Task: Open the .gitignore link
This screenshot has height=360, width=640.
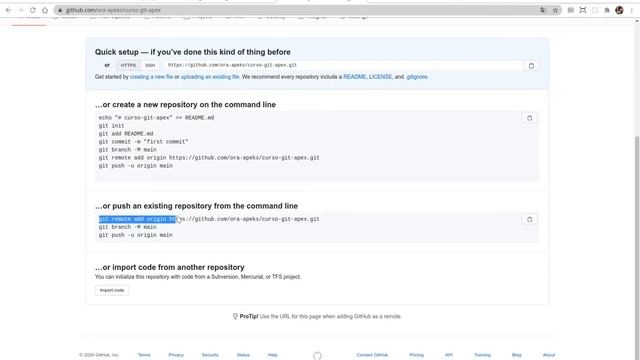Action: coord(416,77)
